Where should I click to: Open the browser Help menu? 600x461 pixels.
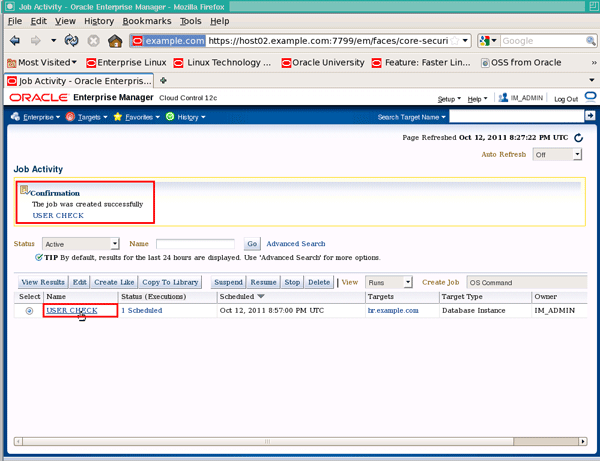tap(220, 21)
